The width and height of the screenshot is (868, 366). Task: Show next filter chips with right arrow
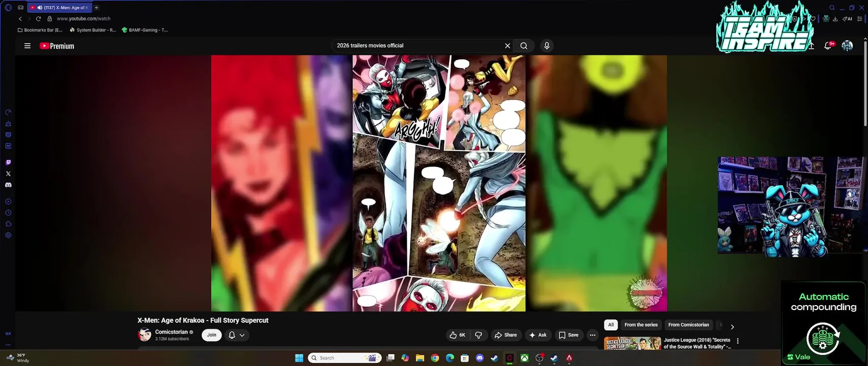[732, 327]
